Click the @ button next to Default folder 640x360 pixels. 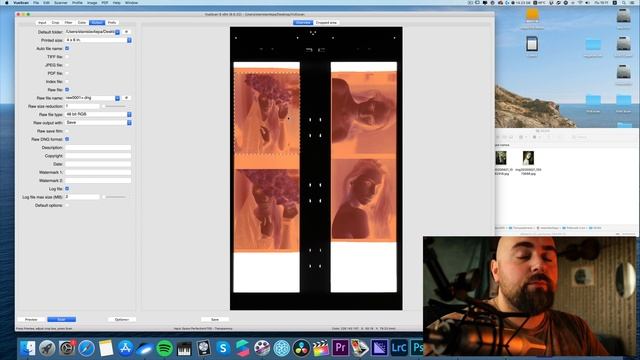pos(127,32)
